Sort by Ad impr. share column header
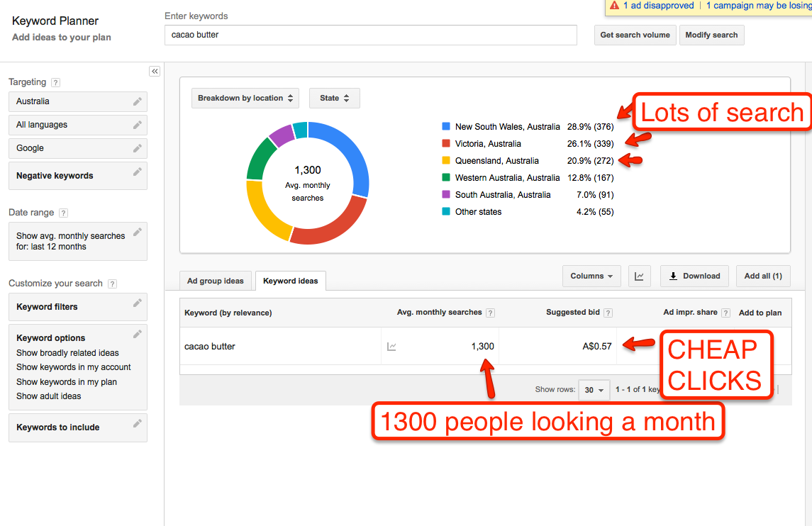The height and width of the screenshot is (526, 812). coord(690,313)
